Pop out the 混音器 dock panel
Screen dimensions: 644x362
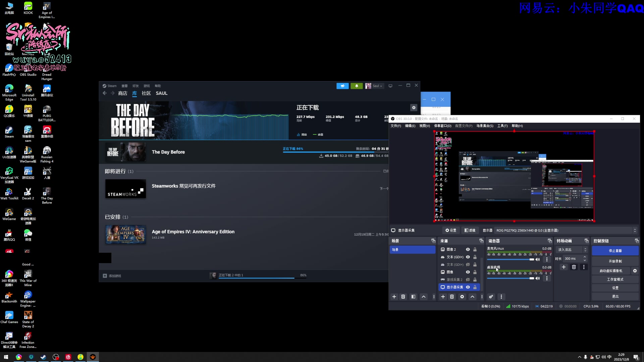549,241
